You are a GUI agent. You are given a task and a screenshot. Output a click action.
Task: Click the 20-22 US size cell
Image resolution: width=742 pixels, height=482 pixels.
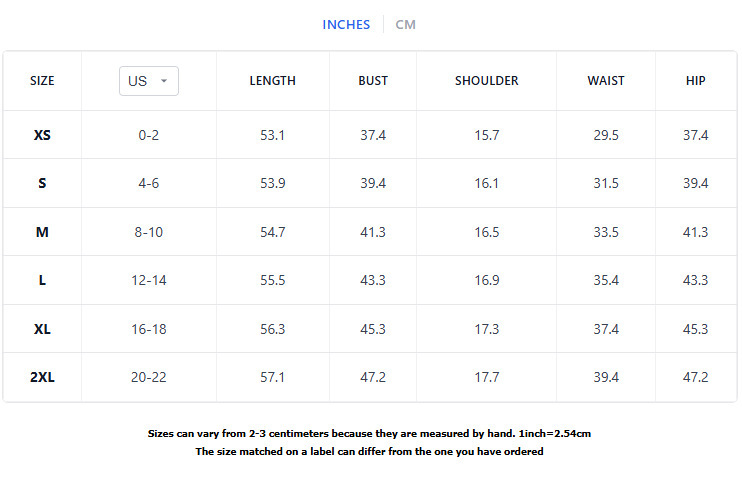point(149,377)
